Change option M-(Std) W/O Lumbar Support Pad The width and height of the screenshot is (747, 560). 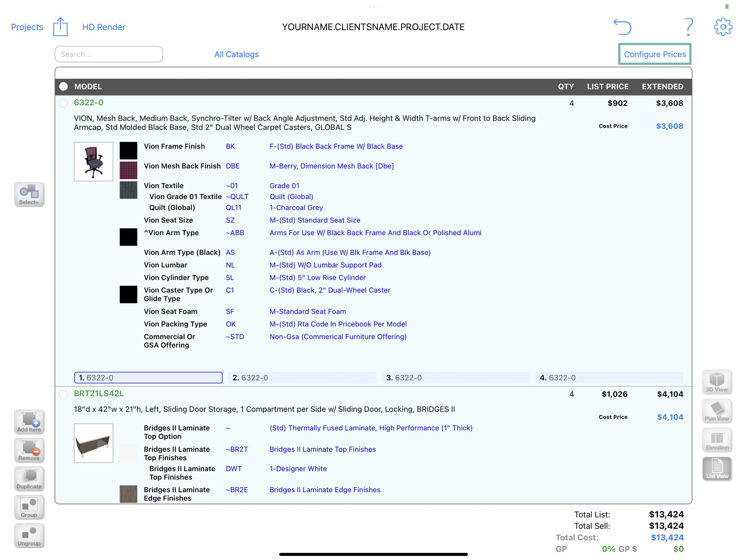pos(326,265)
